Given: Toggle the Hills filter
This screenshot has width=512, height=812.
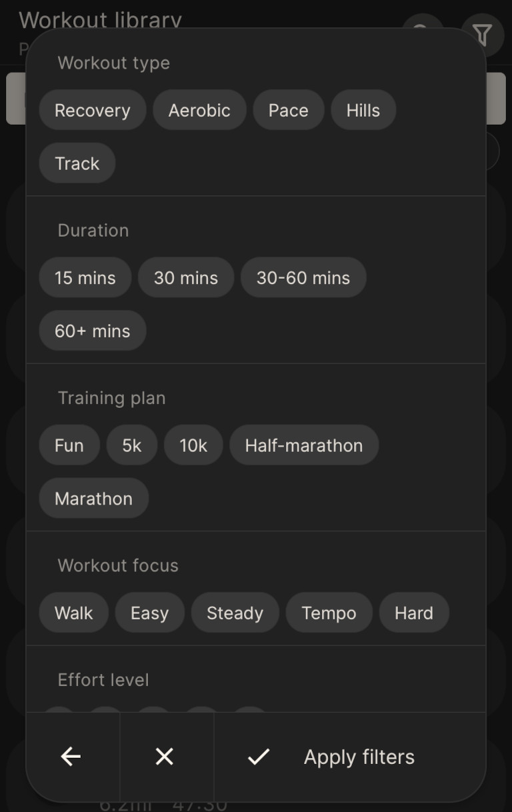Looking at the screenshot, I should click(363, 110).
